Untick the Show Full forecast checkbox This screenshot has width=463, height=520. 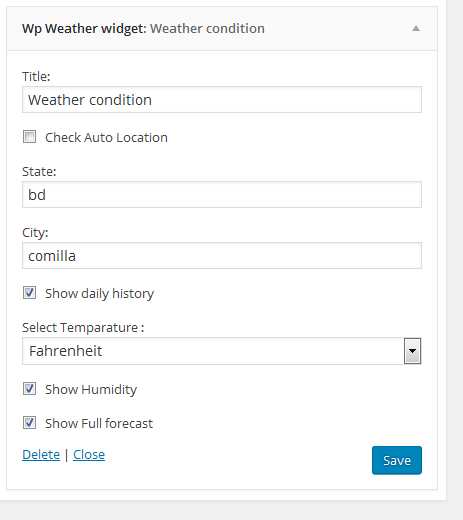tap(29, 423)
